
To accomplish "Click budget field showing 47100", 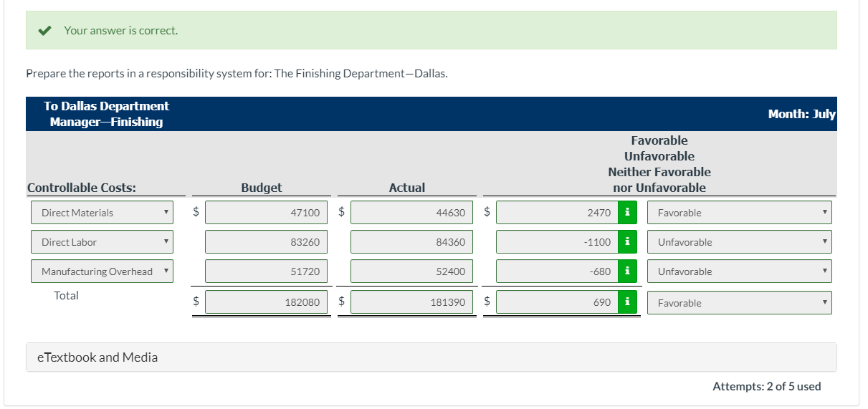I will pos(267,213).
